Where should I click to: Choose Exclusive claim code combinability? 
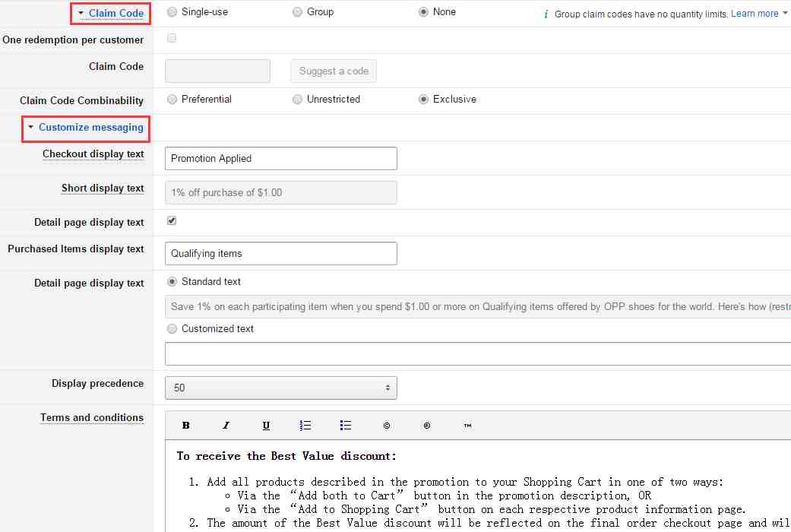(423, 99)
